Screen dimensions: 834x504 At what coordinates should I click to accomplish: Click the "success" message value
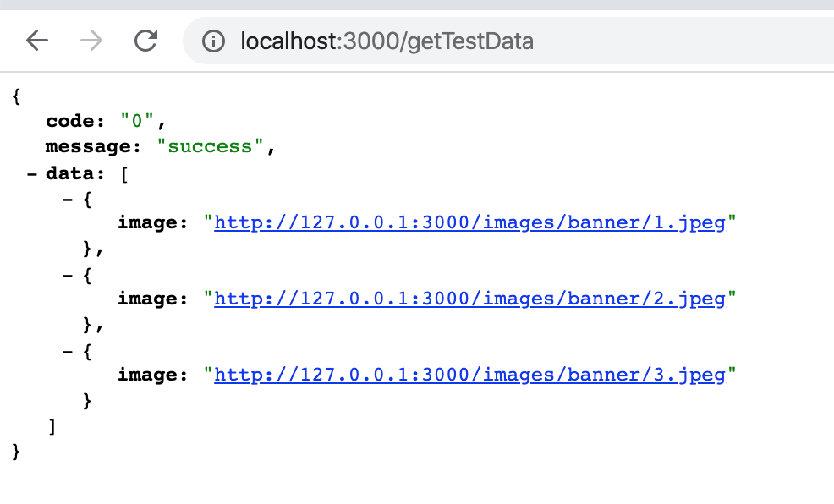click(210, 146)
